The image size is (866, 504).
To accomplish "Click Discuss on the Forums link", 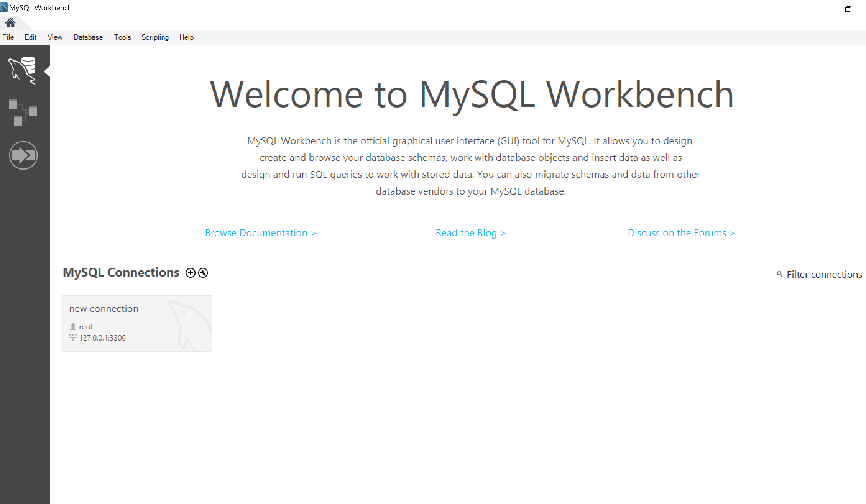I will click(x=681, y=233).
